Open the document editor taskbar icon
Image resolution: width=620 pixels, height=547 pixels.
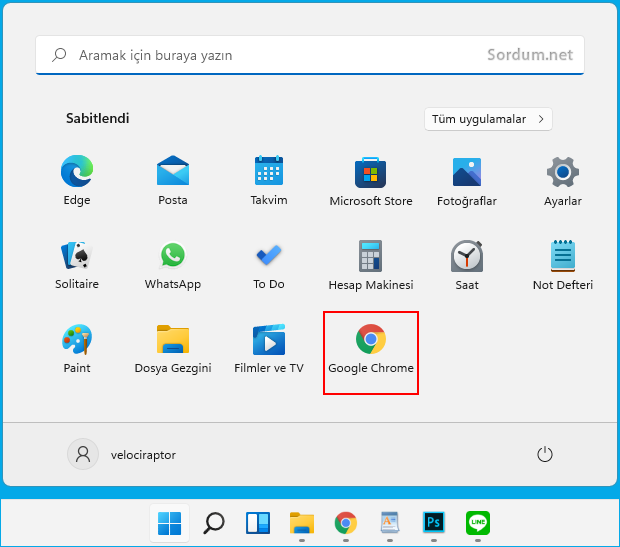point(390,523)
